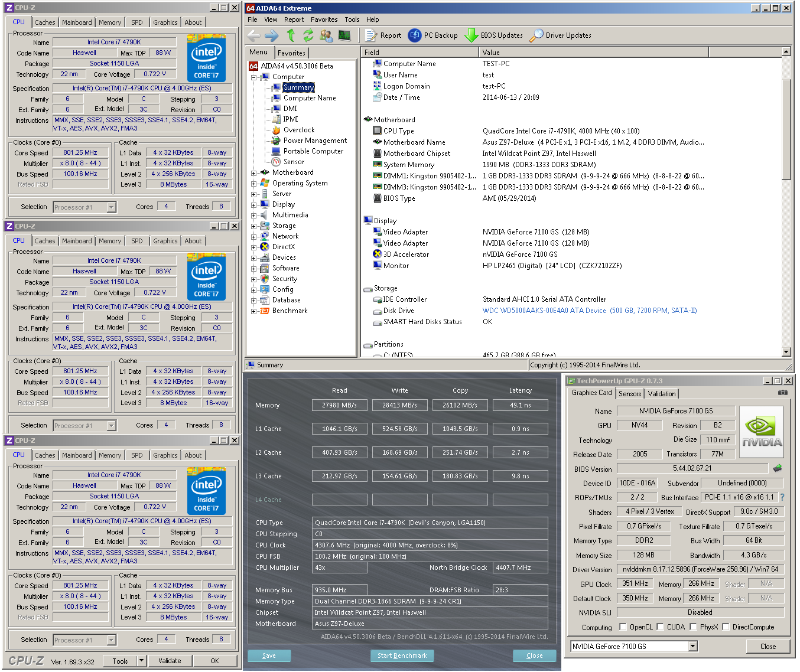Switch to the Validation tab in GPU-Z
800x672 pixels.
662,394
